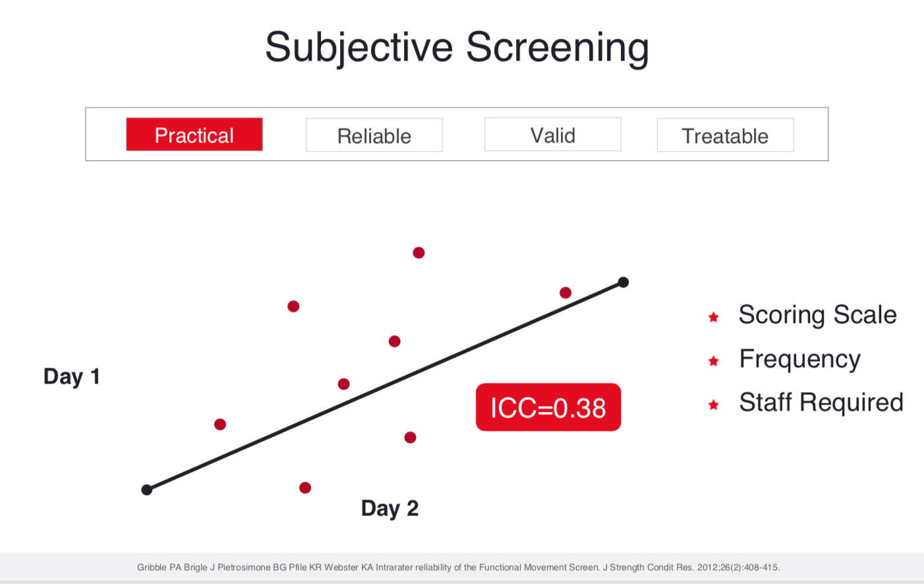Select the Scoring Scale bullet text
The width and height of the screenshot is (924, 584).
817,315
